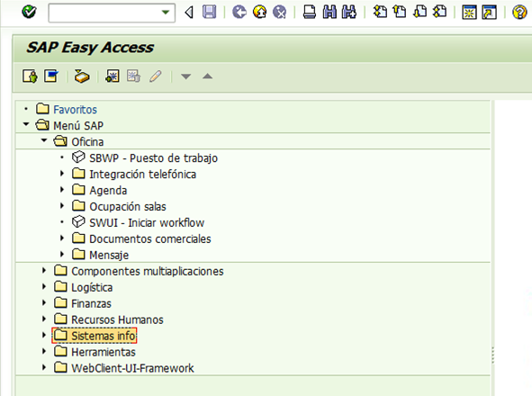Click the Save diskette icon
532x396 pixels.
209,13
